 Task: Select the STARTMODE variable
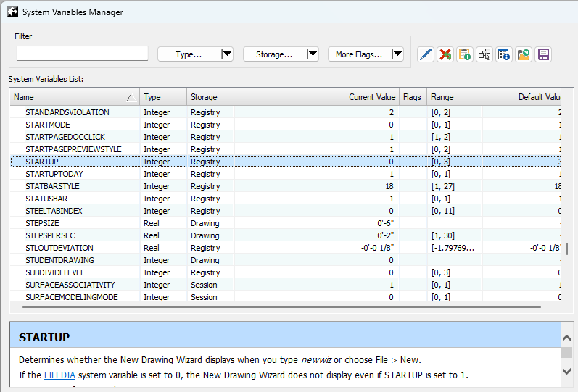[x=48, y=125]
